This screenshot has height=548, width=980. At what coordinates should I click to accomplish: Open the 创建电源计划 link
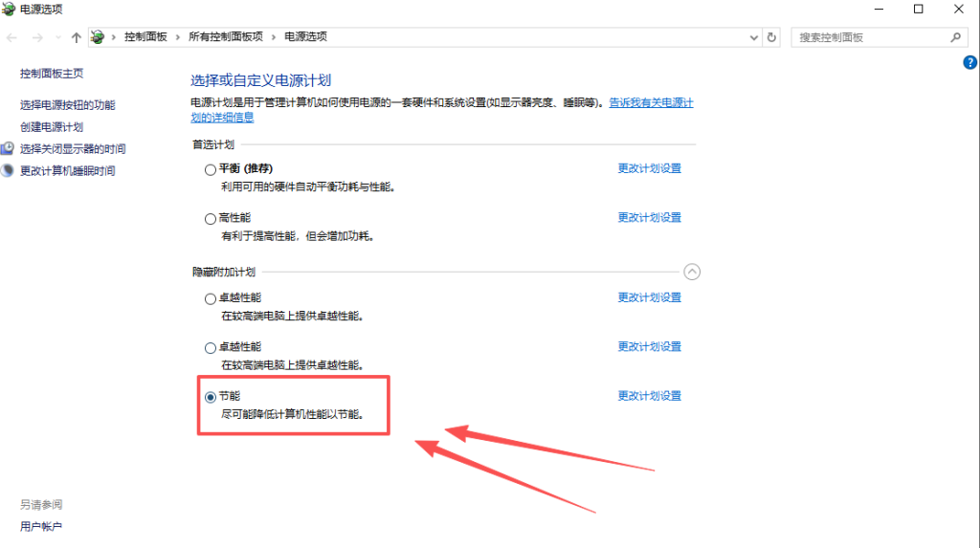click(52, 127)
